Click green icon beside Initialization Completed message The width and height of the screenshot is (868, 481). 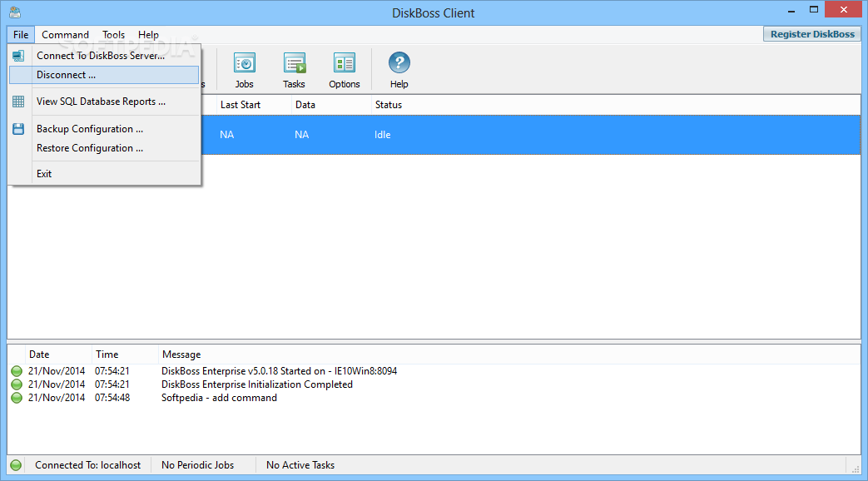tap(17, 384)
